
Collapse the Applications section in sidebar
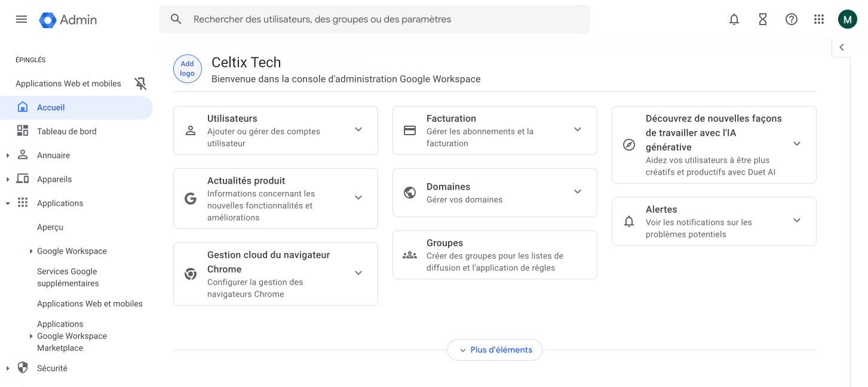point(8,203)
